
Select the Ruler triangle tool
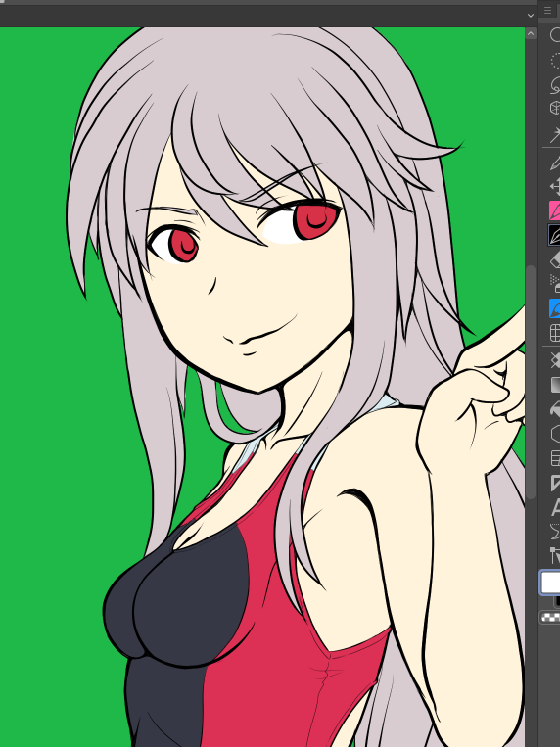(555, 483)
